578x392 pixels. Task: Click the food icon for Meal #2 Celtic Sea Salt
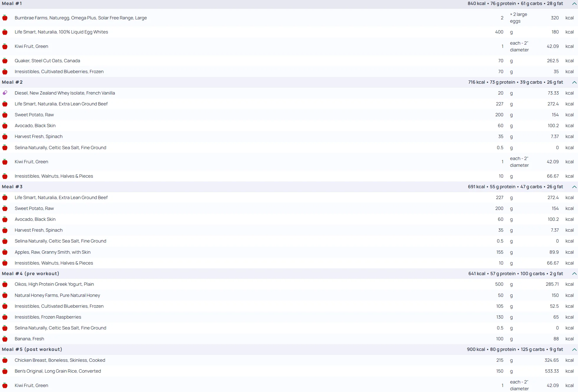pyautogui.click(x=5, y=148)
